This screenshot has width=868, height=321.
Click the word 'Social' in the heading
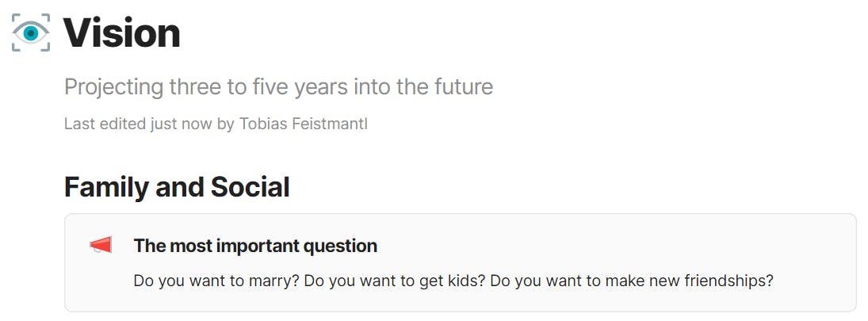pyautogui.click(x=250, y=187)
